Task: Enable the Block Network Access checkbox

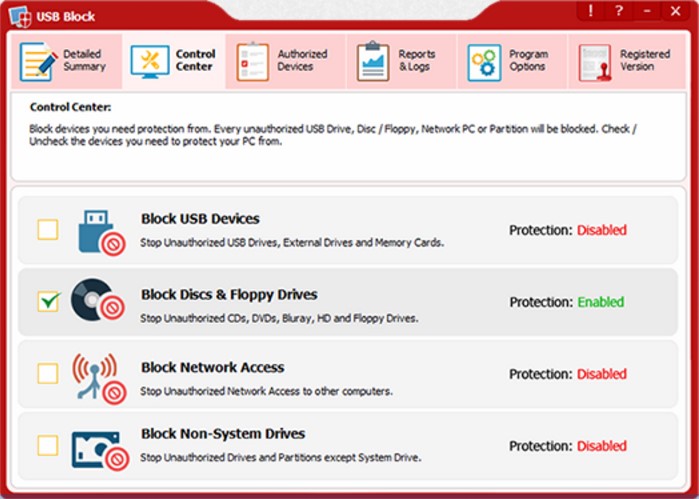Action: click(48, 373)
